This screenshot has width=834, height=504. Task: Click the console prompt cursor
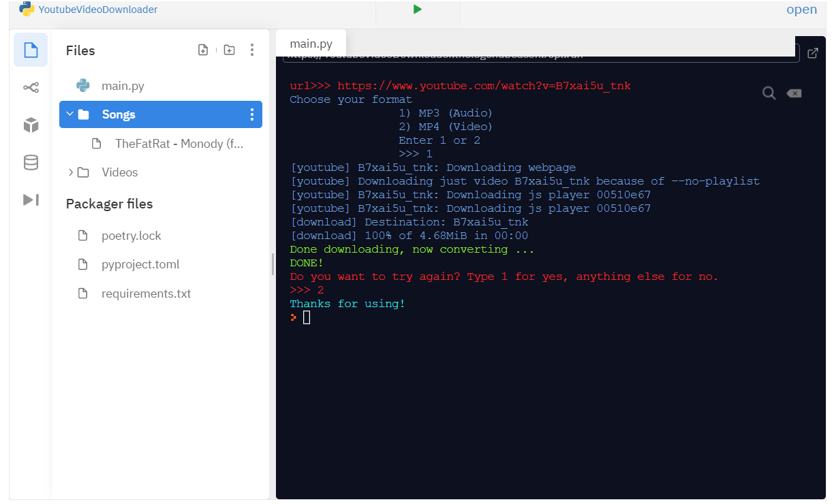point(307,317)
